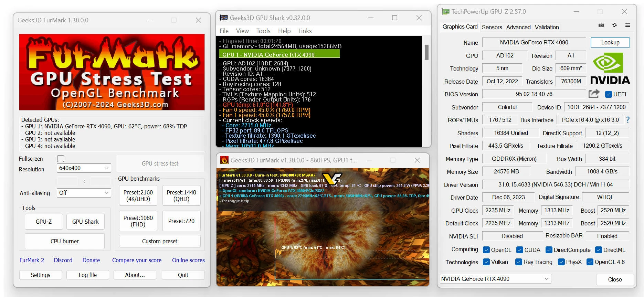The height and width of the screenshot is (298, 644).
Task: Toggle the OpenGL 4.6 checkbox
Action: click(x=590, y=262)
